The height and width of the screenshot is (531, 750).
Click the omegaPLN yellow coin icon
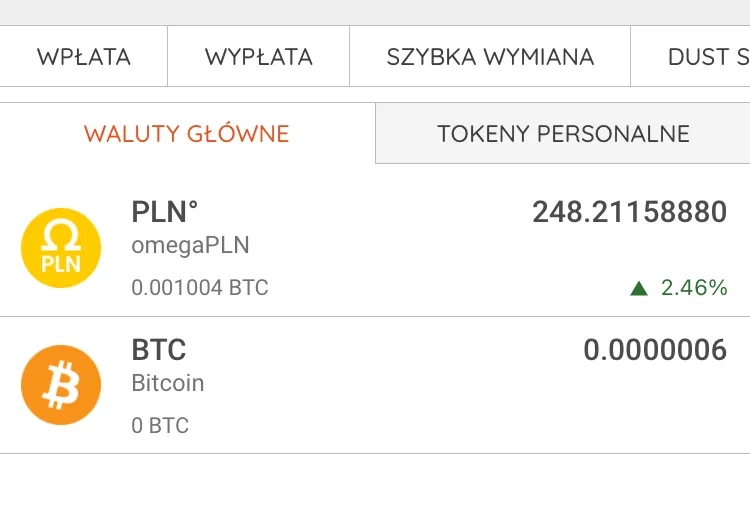61,248
